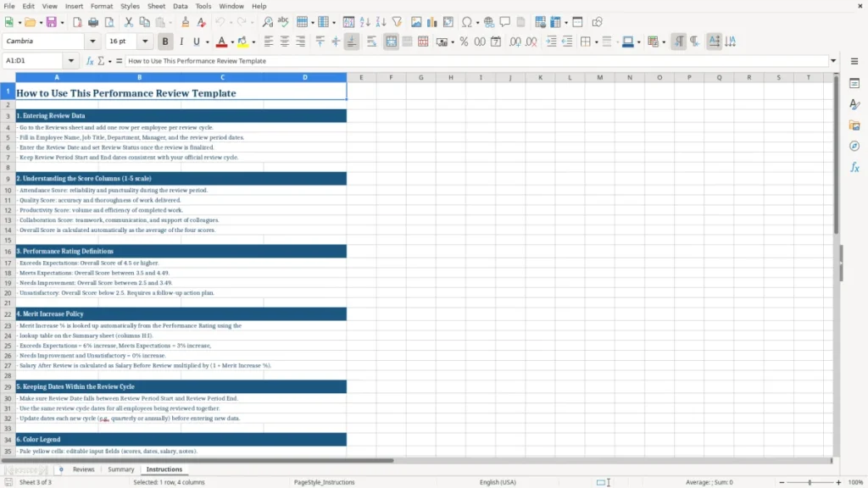
Task: Toggle Italic formatting
Action: (x=181, y=42)
